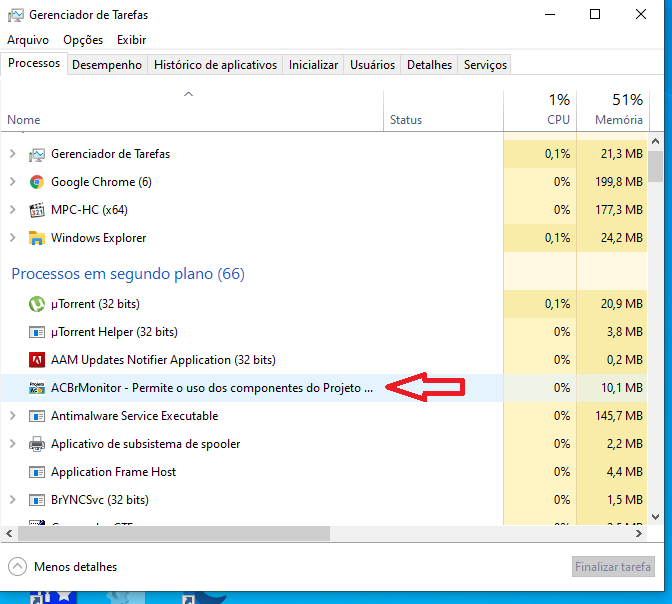Viewport: 672px width, 604px height.
Task: Click the Gerenciador de Tarefas process icon
Action: point(37,154)
